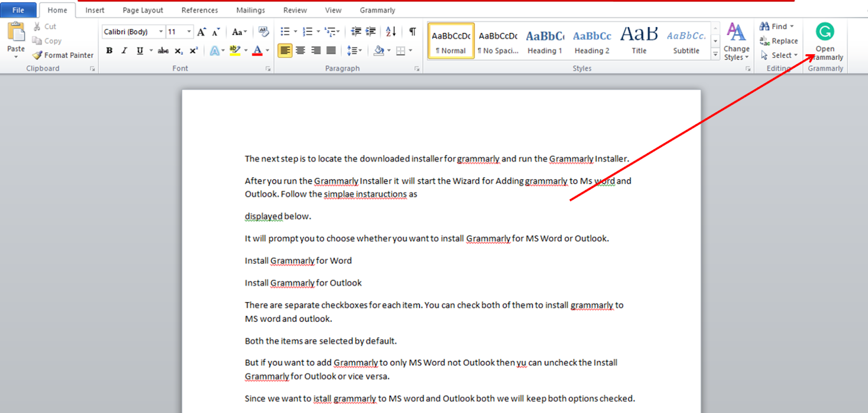Open the Clipboard pane launcher
The width and height of the screenshot is (868, 413).
pyautogui.click(x=92, y=69)
